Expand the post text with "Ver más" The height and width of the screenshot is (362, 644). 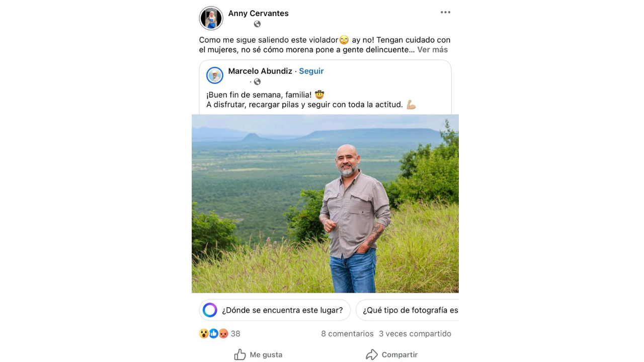(432, 50)
